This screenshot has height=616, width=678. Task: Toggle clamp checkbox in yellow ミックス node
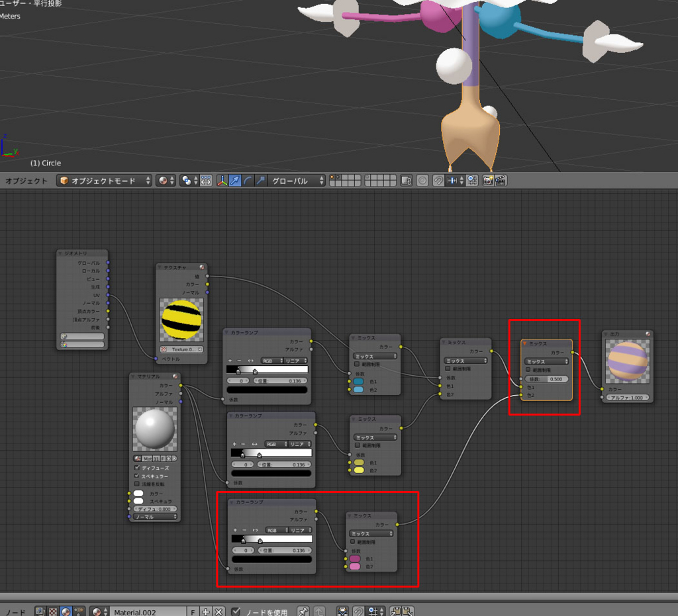[357, 445]
